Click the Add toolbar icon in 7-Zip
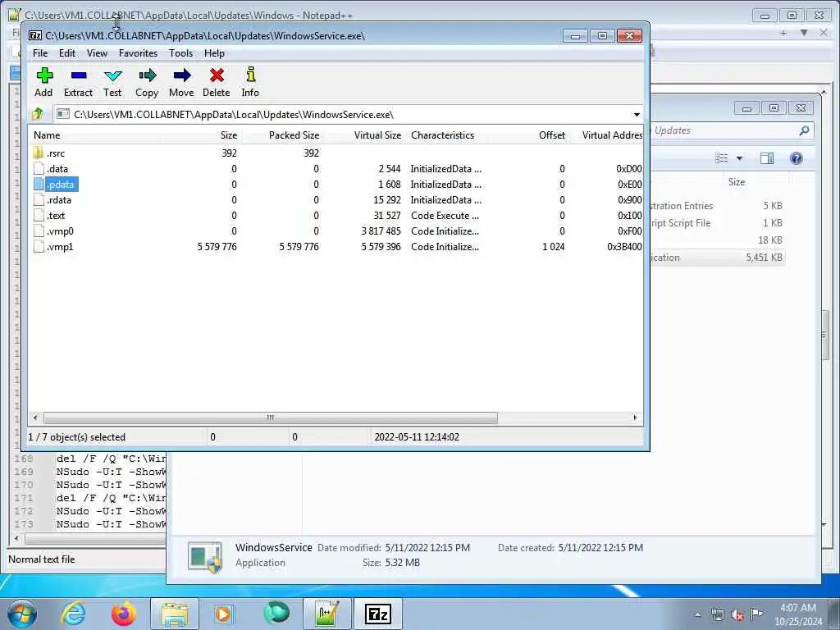Viewport: 840px width, 630px height. pyautogui.click(x=44, y=82)
